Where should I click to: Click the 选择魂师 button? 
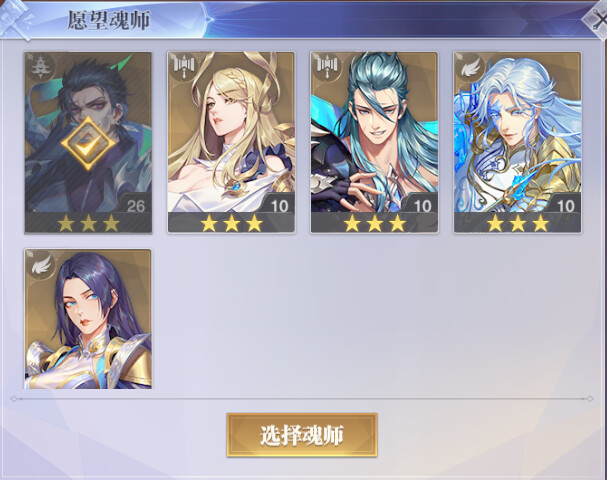click(302, 435)
